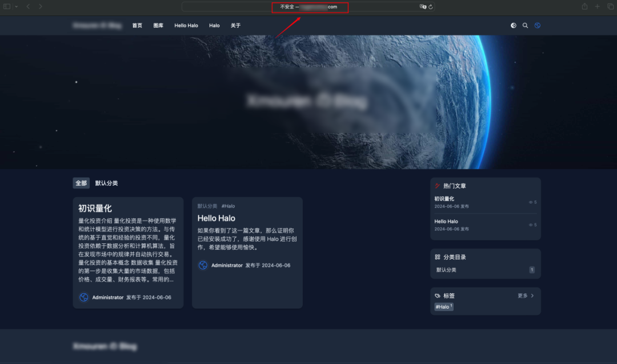Click the 初识量化 post excerpt text
This screenshot has width=617, height=364.
[128, 250]
